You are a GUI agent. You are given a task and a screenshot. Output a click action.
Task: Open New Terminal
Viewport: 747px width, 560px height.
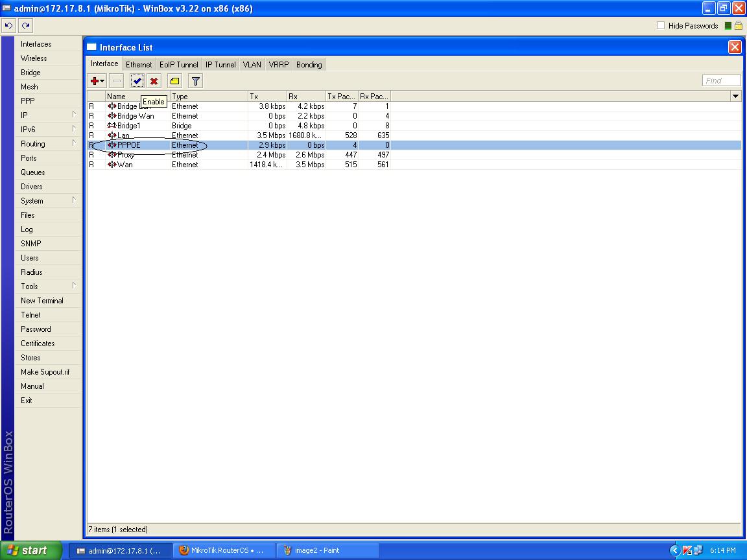tap(47, 301)
